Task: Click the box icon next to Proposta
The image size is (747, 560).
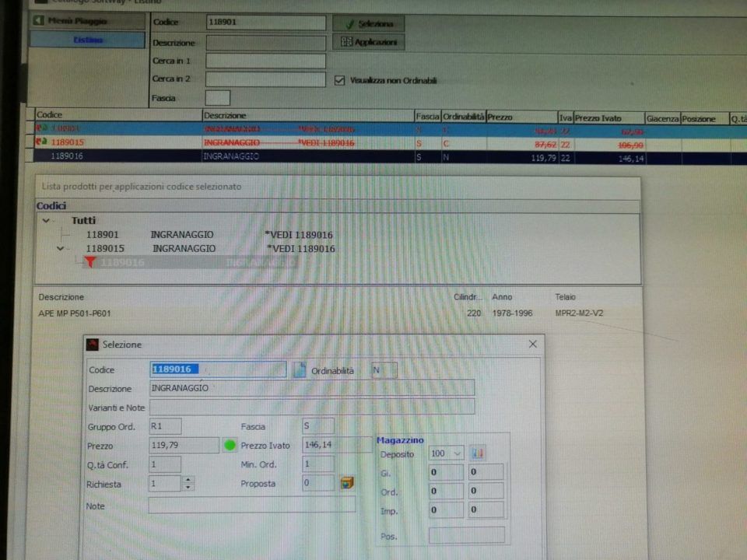Action: [347, 483]
